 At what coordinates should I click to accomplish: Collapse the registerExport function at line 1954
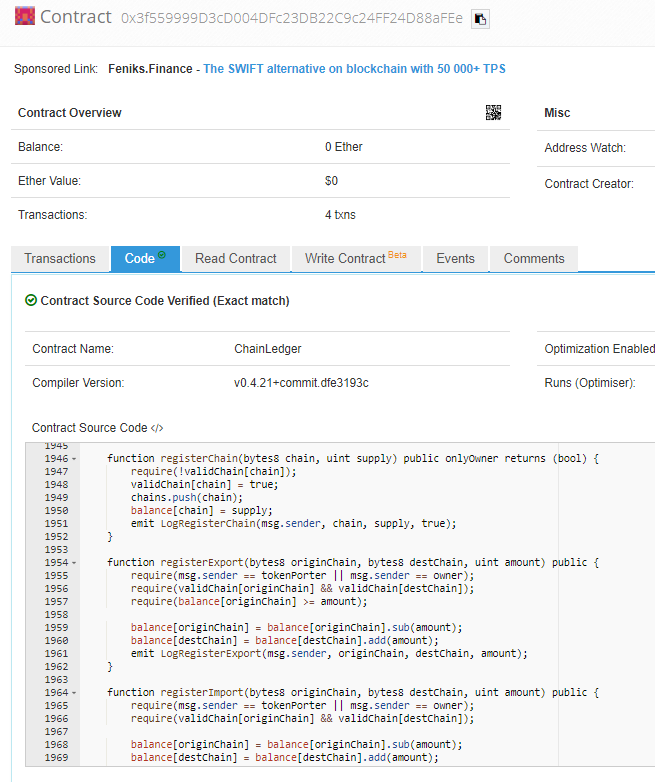(74, 563)
